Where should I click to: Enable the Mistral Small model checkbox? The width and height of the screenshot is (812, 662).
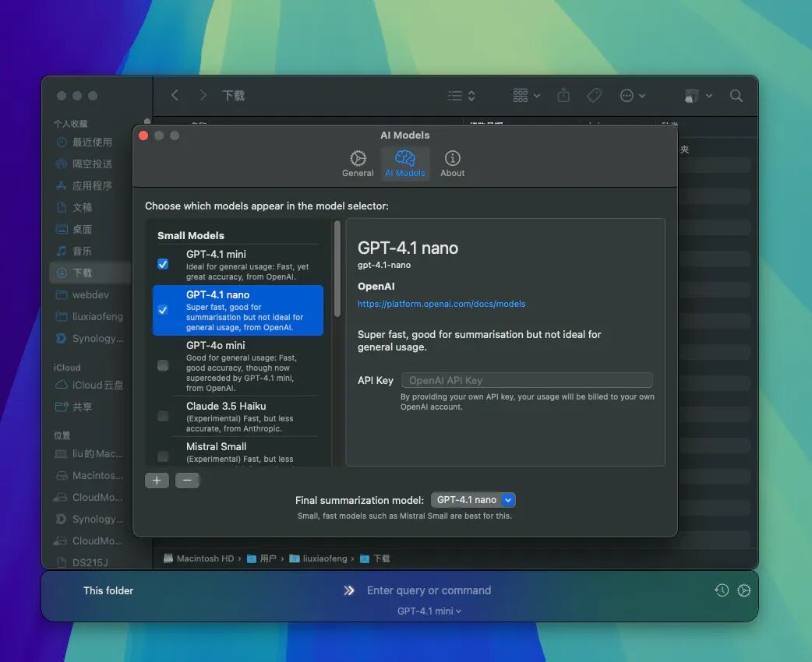(x=163, y=456)
